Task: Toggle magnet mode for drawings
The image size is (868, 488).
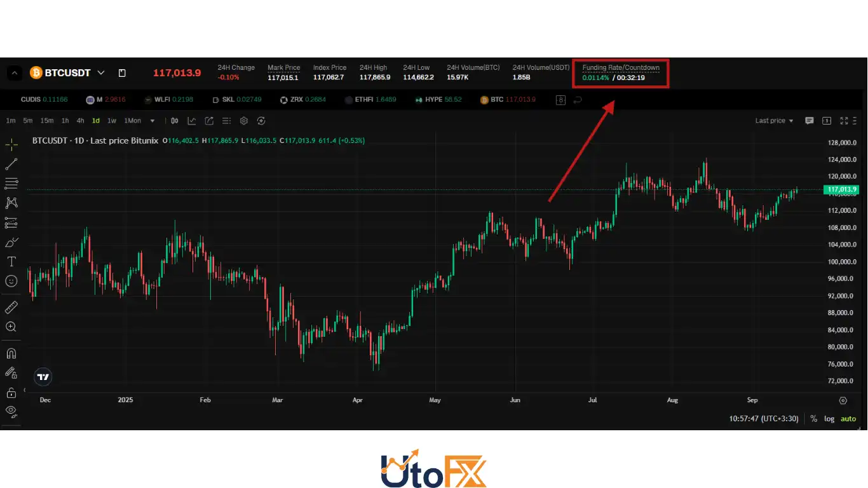Action: pos(11,353)
